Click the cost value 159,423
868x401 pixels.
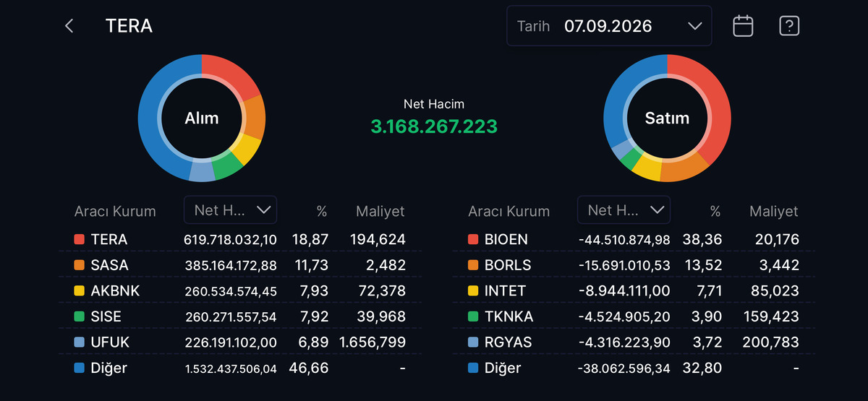[771, 316]
